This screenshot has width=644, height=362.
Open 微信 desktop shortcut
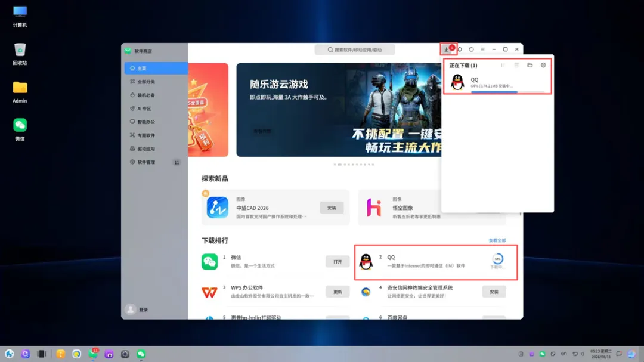(20, 129)
